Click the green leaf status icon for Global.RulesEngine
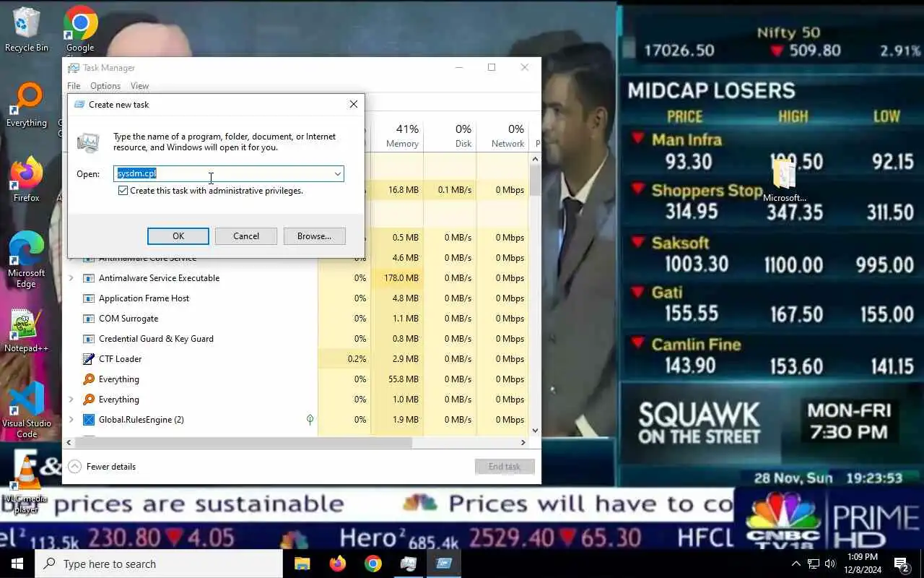The image size is (924, 578). click(310, 420)
